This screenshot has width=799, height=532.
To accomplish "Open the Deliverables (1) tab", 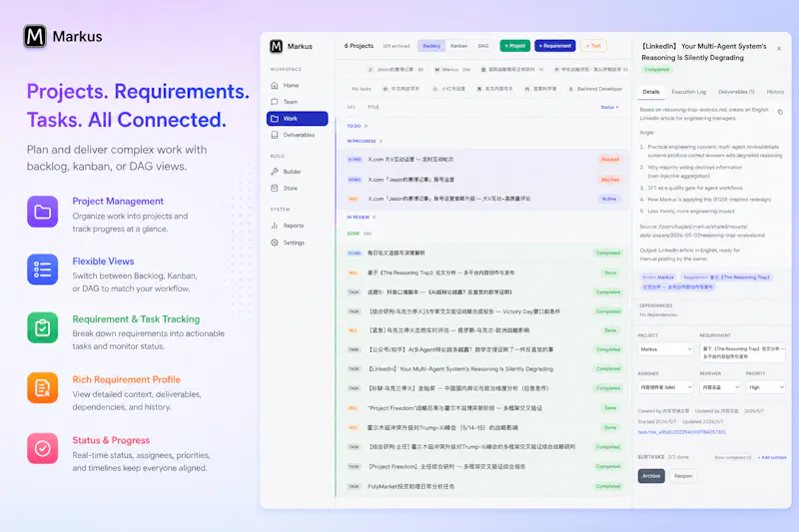I will pos(736,92).
